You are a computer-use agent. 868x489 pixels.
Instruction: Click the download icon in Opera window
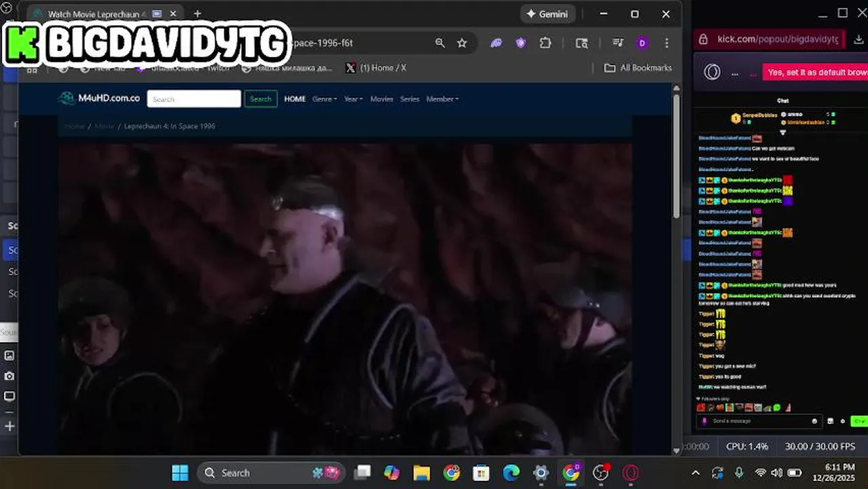pyautogui.click(x=858, y=39)
